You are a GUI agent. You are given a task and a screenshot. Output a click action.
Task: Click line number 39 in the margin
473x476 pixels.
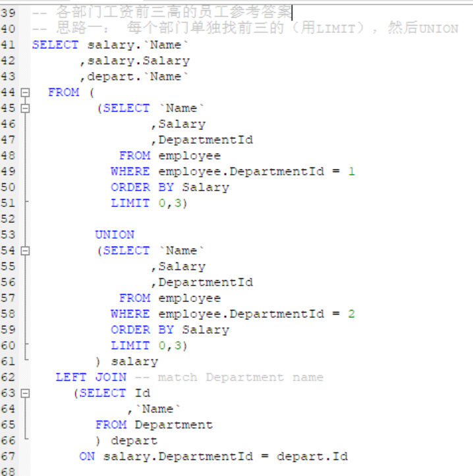pos(8,13)
